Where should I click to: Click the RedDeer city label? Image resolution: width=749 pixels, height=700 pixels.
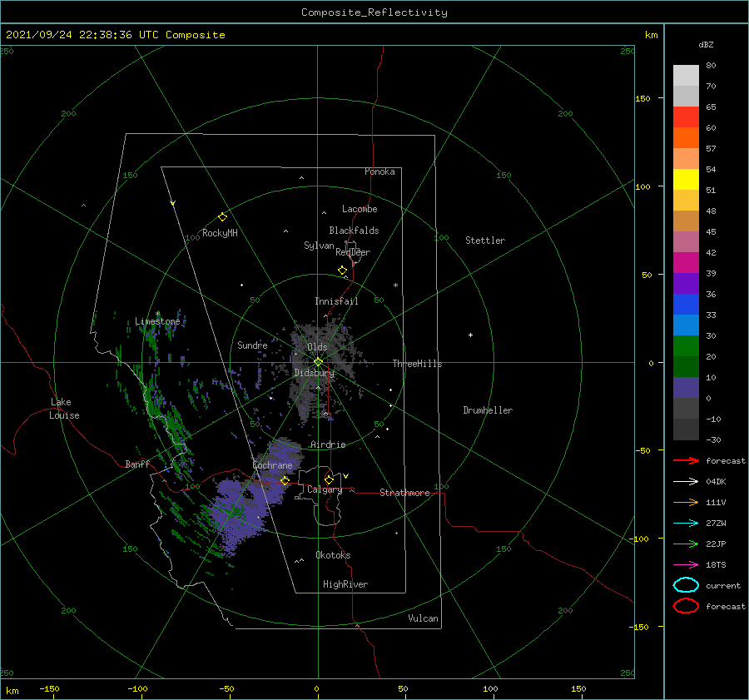pos(353,252)
